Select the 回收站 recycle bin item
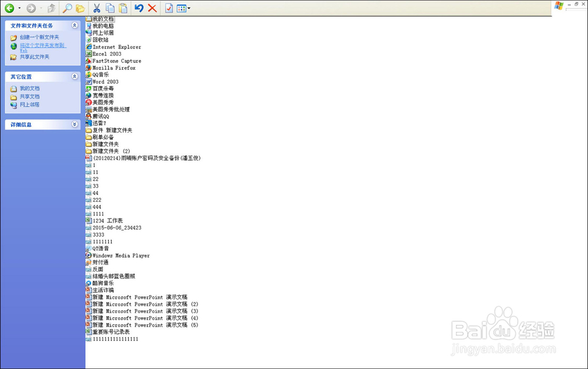 pos(97,40)
